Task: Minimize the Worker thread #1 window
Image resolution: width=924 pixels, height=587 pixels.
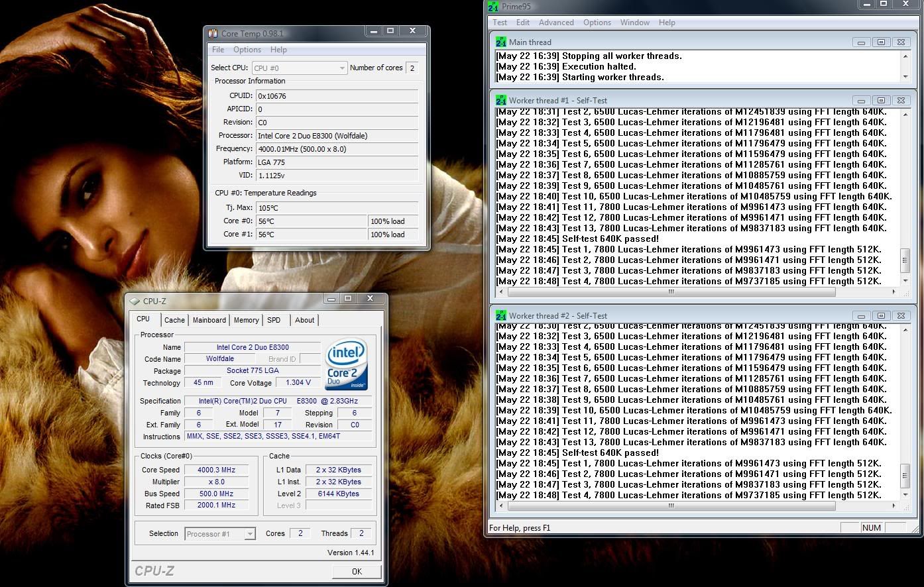Action: tap(861, 101)
